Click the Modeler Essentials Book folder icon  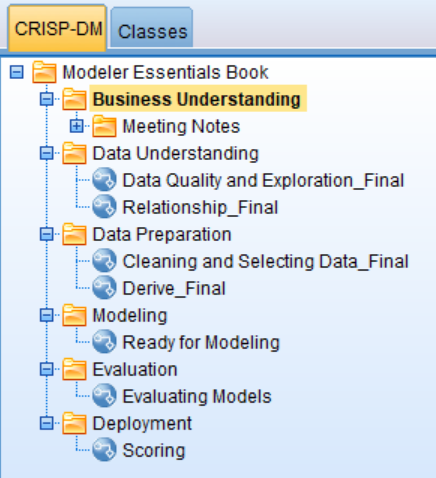(x=44, y=72)
